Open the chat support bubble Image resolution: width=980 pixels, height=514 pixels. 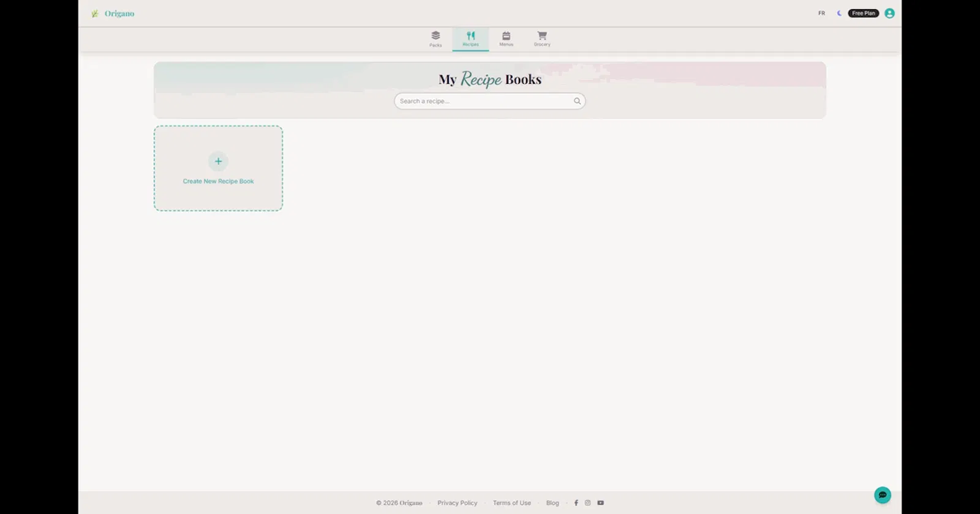[883, 495]
